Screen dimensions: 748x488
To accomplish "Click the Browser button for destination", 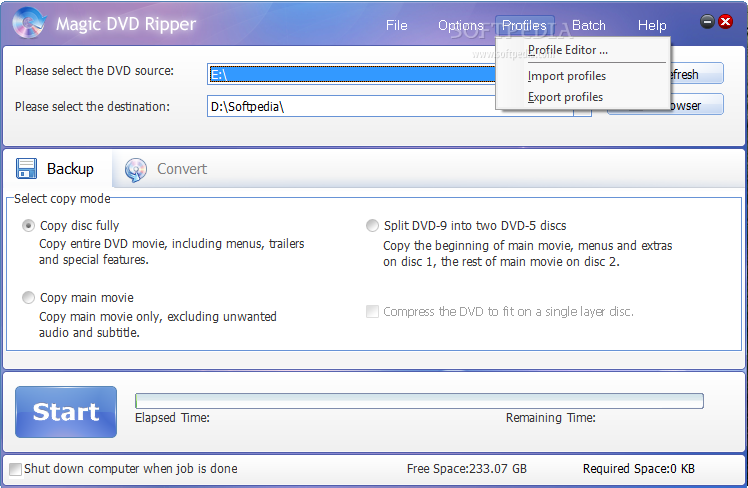I will (697, 105).
